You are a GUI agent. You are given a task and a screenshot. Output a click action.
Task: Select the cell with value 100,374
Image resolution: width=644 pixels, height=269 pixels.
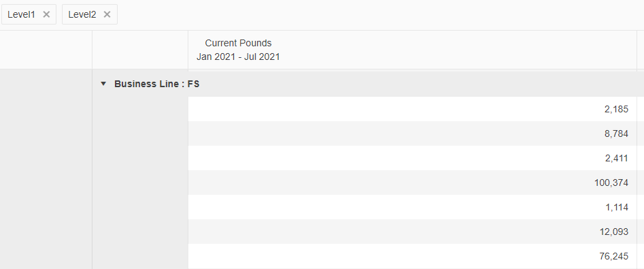coord(412,183)
